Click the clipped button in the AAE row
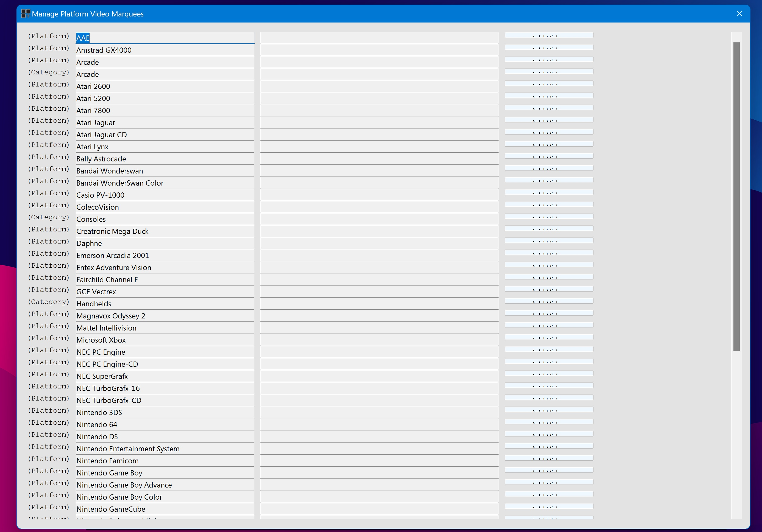Screen dimensions: 762x532 pos(549,35)
